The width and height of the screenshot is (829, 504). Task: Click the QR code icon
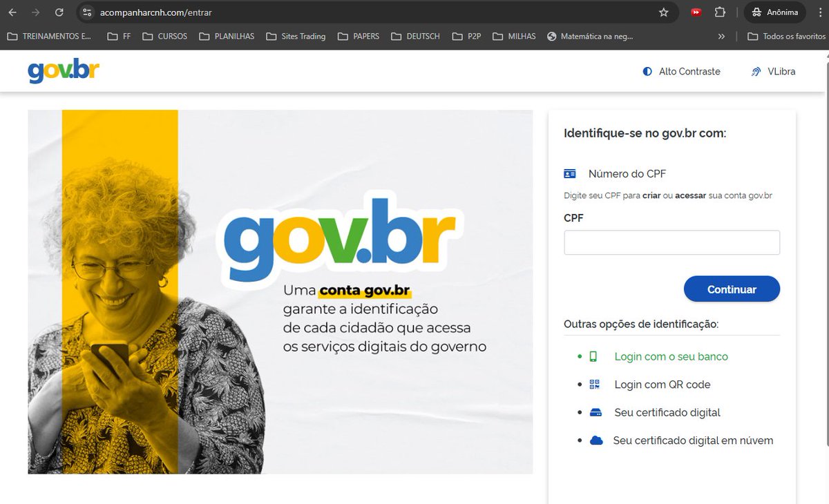(595, 385)
